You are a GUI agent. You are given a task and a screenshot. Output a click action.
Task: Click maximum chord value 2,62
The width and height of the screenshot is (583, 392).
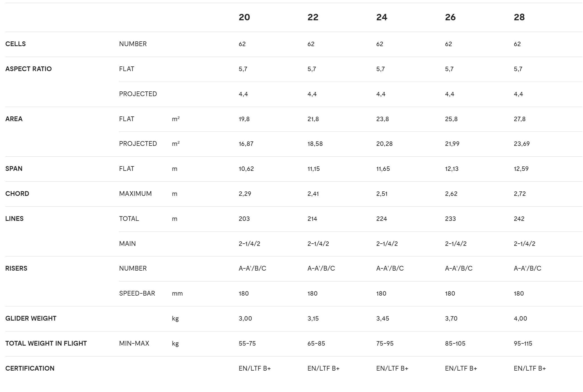tap(451, 194)
